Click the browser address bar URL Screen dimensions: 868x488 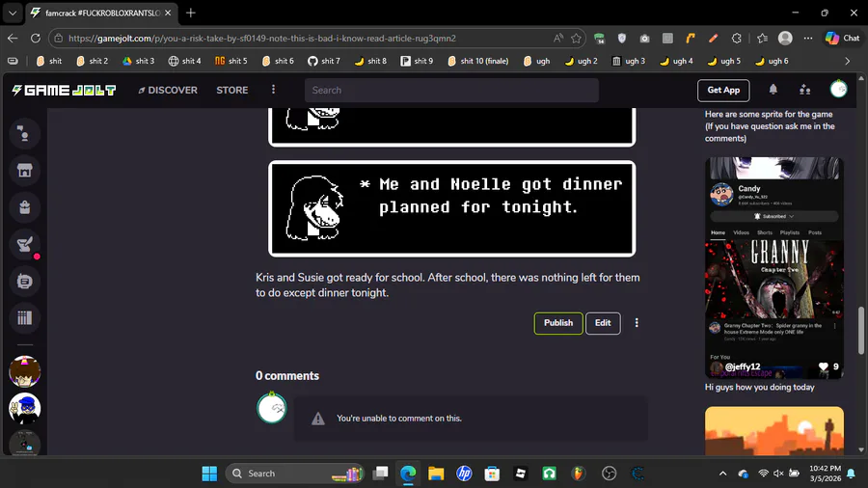(261, 39)
